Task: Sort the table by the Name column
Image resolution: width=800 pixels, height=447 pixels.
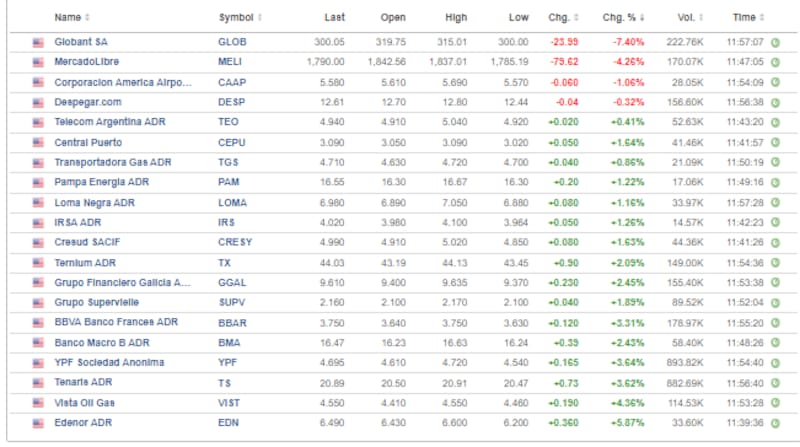Action: (71, 17)
